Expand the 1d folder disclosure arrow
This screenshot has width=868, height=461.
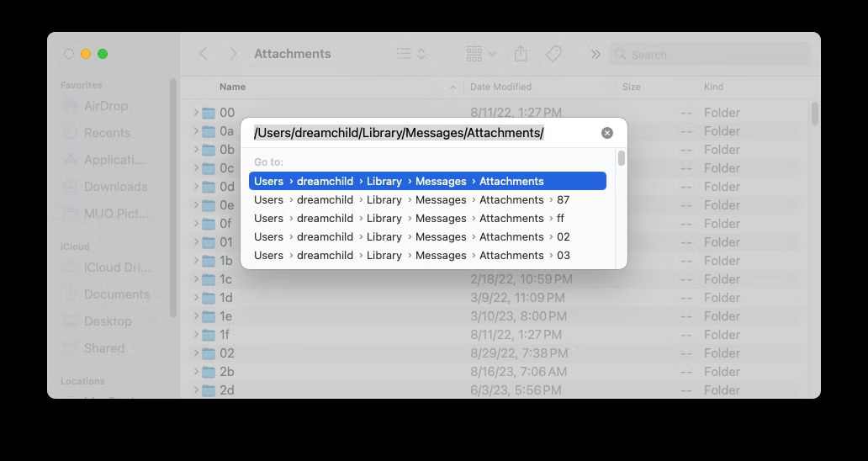click(x=196, y=298)
